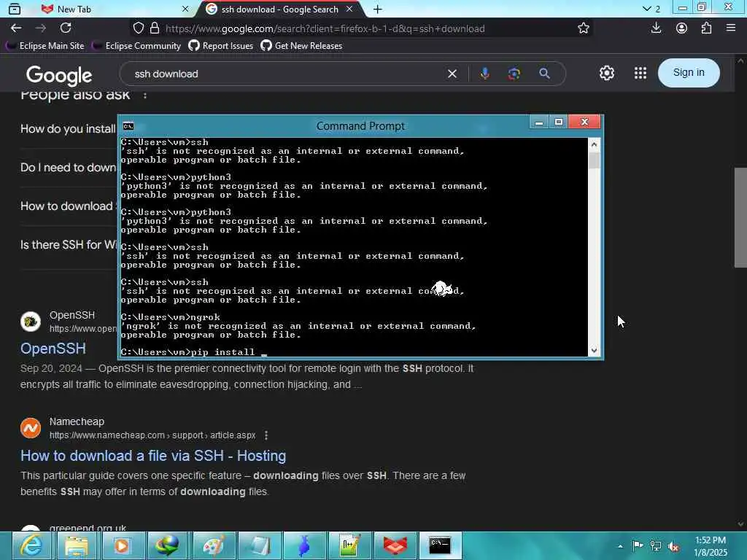Click the Sign in button

(x=689, y=73)
